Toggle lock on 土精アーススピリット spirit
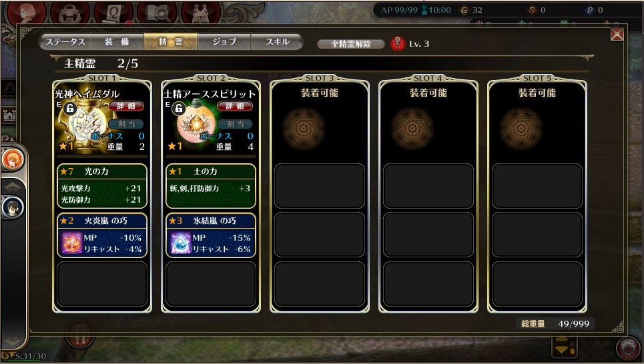Image resolution: width=644 pixels, height=364 pixels. point(179,109)
